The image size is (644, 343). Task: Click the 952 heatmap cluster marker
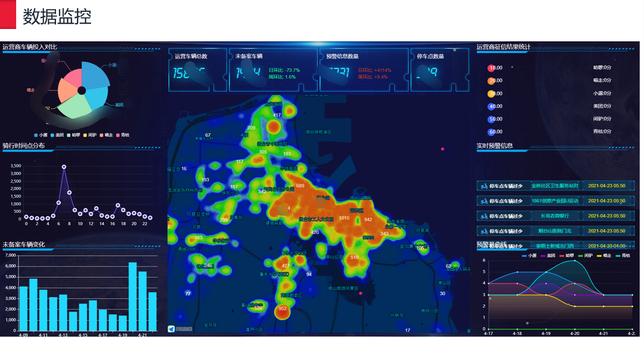[x=283, y=310]
